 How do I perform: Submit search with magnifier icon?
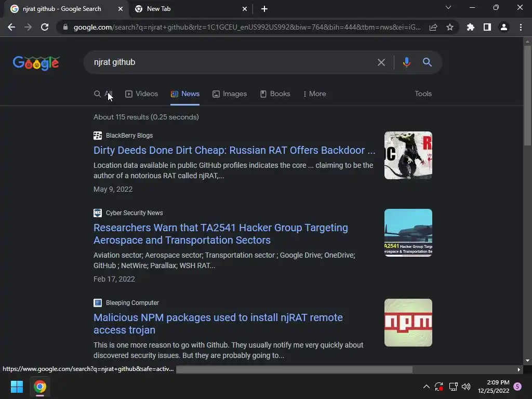427,62
